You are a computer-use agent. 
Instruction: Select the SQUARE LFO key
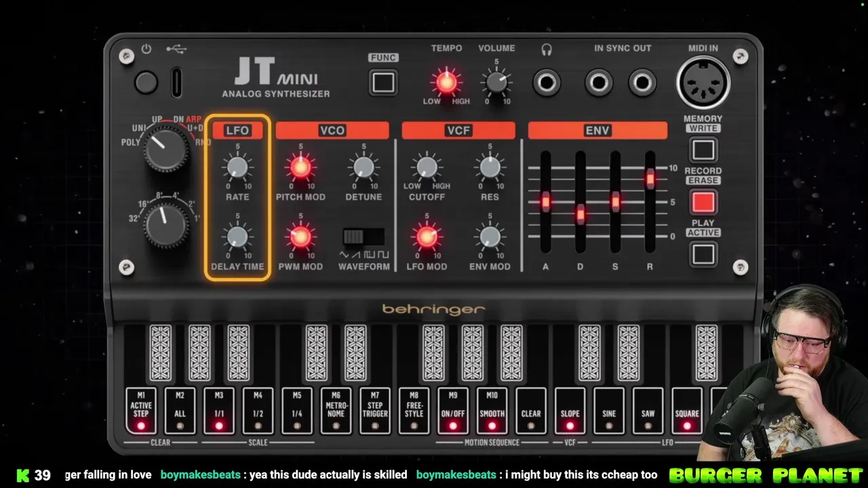687,411
